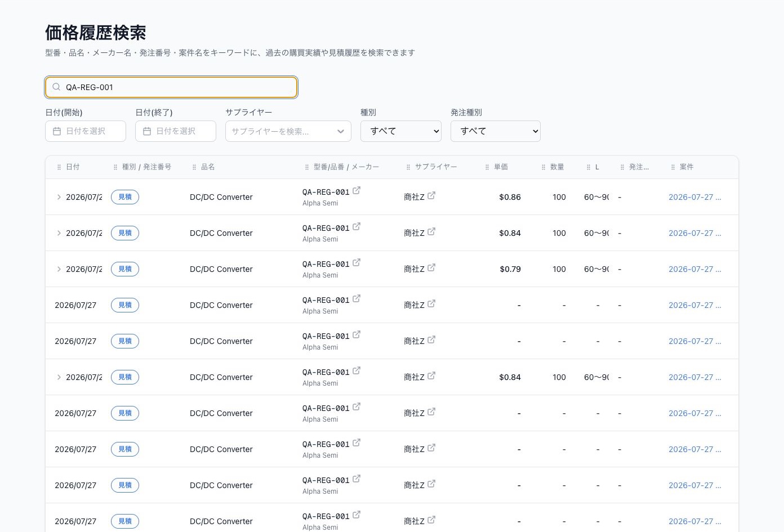This screenshot has width=784, height=532.
Task: Click the 数量 column header label
Action: coord(557,167)
